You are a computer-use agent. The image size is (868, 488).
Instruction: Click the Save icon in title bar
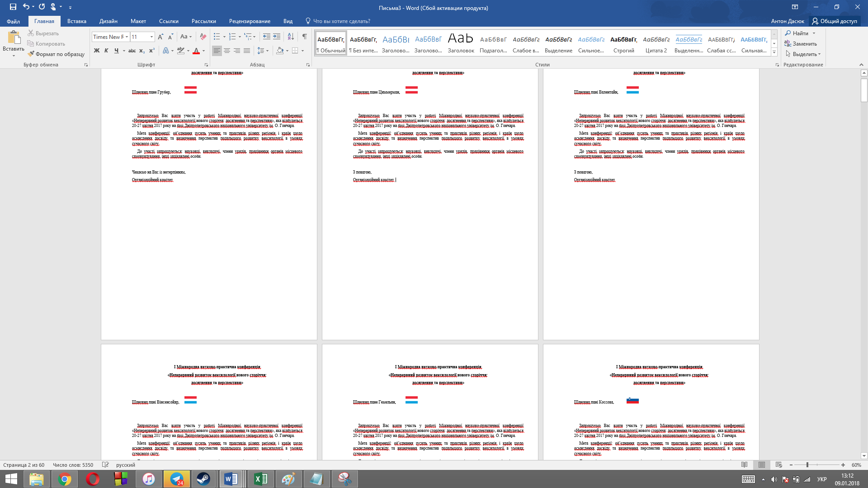(13, 7)
